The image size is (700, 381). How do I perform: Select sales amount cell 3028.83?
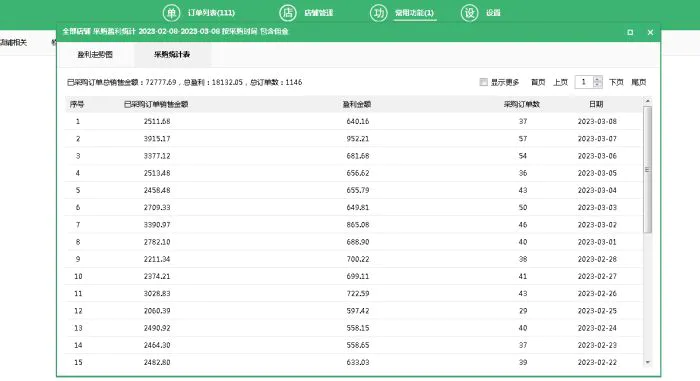pyautogui.click(x=157, y=293)
